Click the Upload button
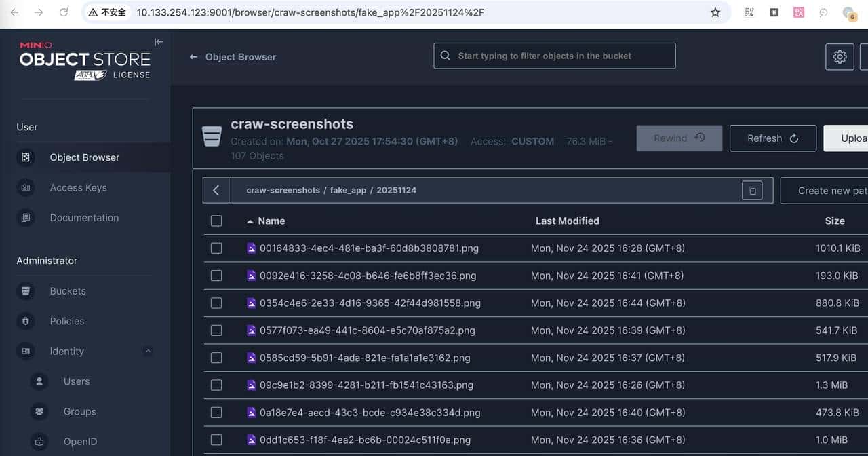The height and width of the screenshot is (456, 868). coord(846,138)
